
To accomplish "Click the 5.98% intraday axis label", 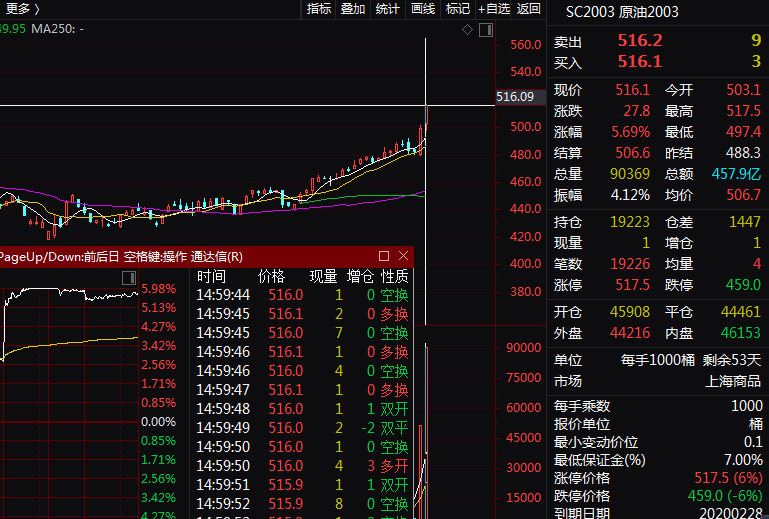I will pyautogui.click(x=158, y=288).
